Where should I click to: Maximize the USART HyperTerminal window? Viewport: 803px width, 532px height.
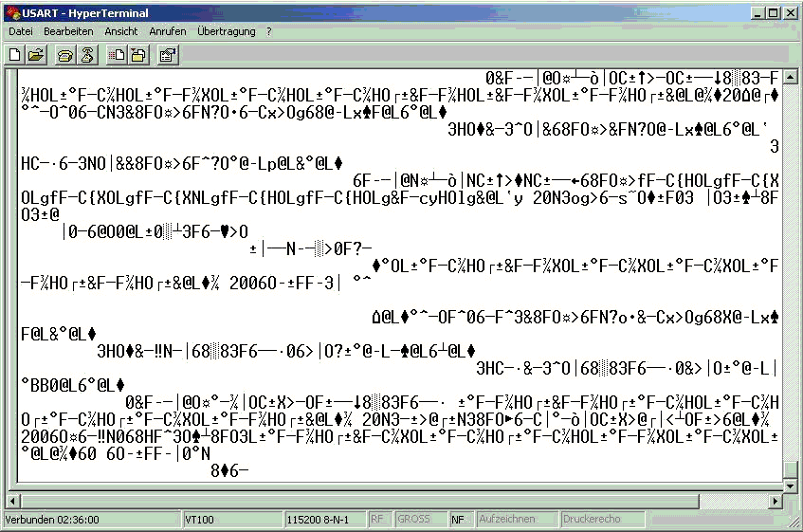tap(773, 14)
